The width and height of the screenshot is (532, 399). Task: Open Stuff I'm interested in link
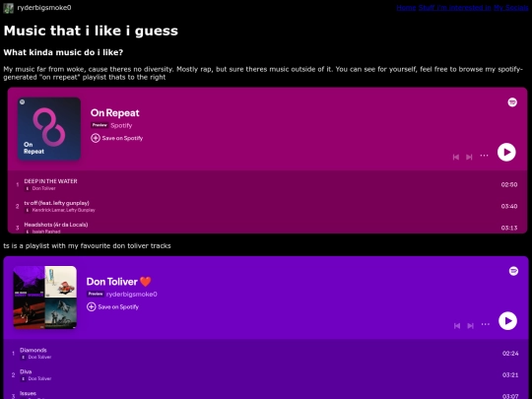[454, 8]
